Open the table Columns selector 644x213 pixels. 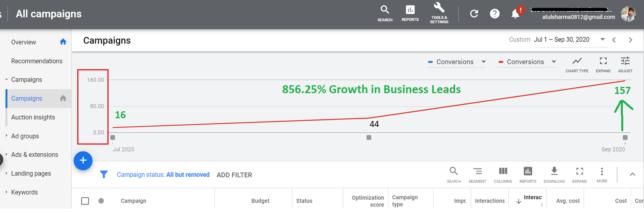(503, 175)
